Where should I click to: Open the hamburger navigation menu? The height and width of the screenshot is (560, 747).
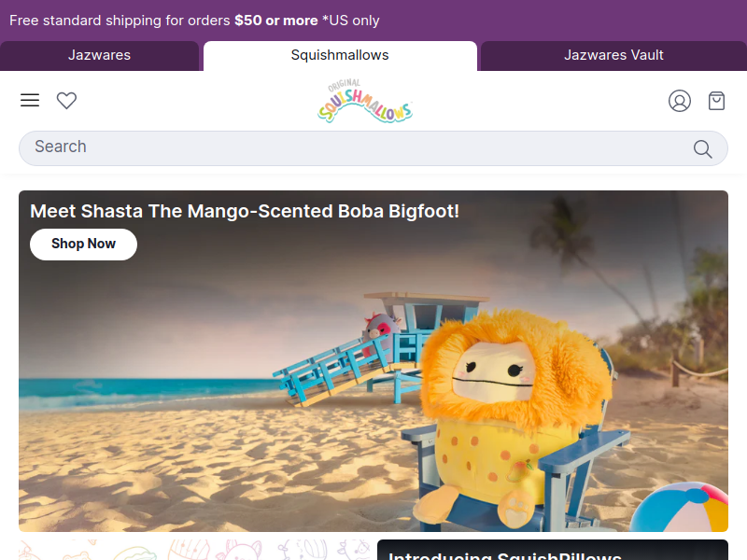point(30,100)
